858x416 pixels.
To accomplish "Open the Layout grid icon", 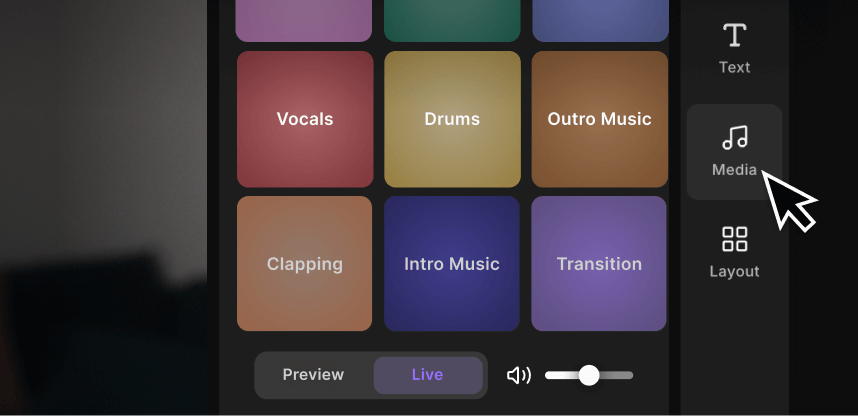I will click(734, 239).
